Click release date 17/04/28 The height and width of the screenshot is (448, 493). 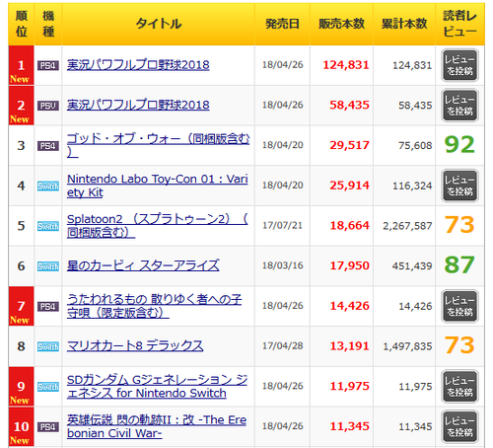(282, 345)
